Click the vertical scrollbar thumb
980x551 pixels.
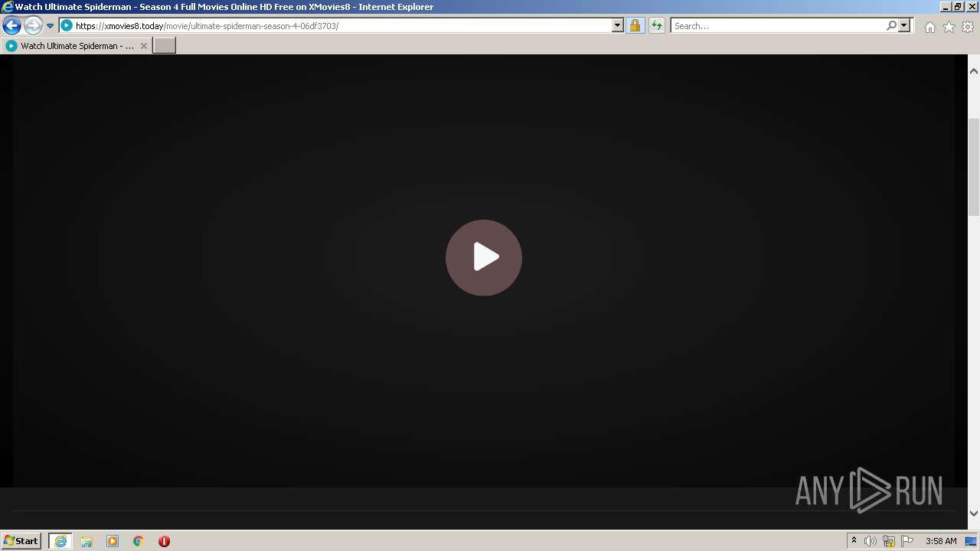(974, 167)
